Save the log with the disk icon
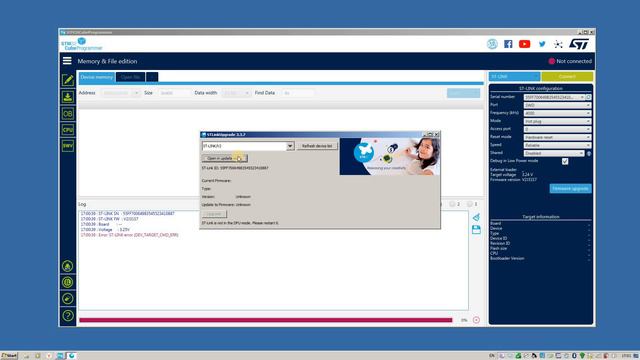The image size is (640, 360). 476,230
